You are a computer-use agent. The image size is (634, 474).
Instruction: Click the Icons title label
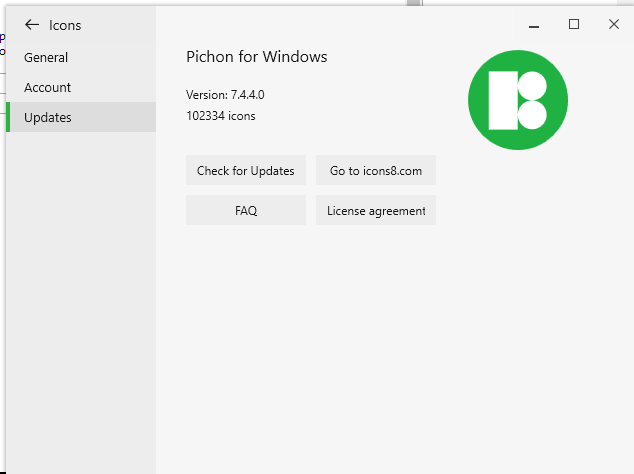[65, 25]
